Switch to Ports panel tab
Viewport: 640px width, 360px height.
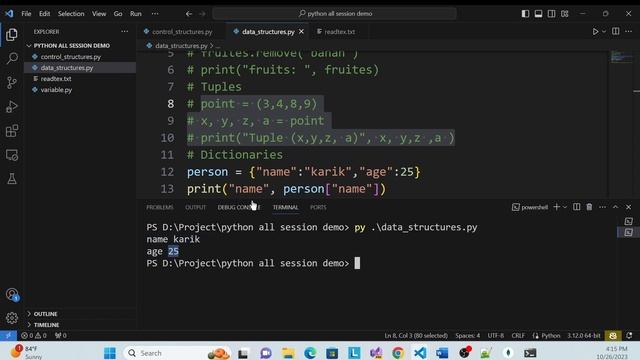coord(318,207)
